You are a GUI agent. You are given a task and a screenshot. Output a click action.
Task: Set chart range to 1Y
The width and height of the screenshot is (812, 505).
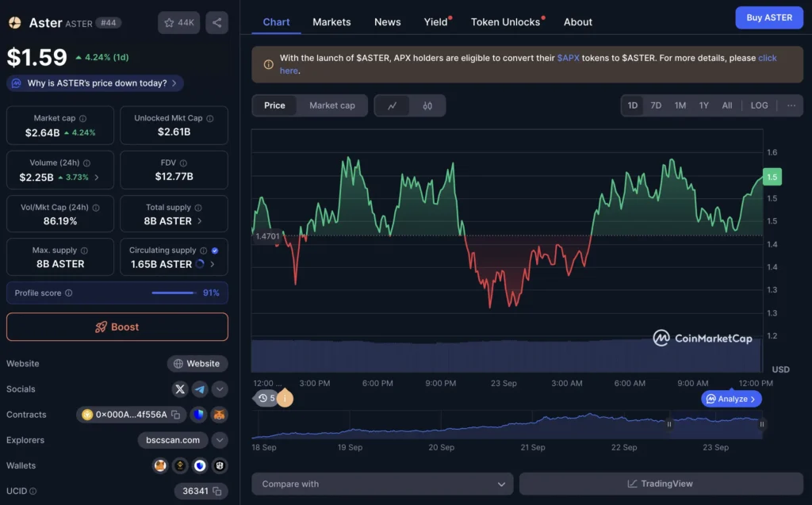tap(704, 105)
